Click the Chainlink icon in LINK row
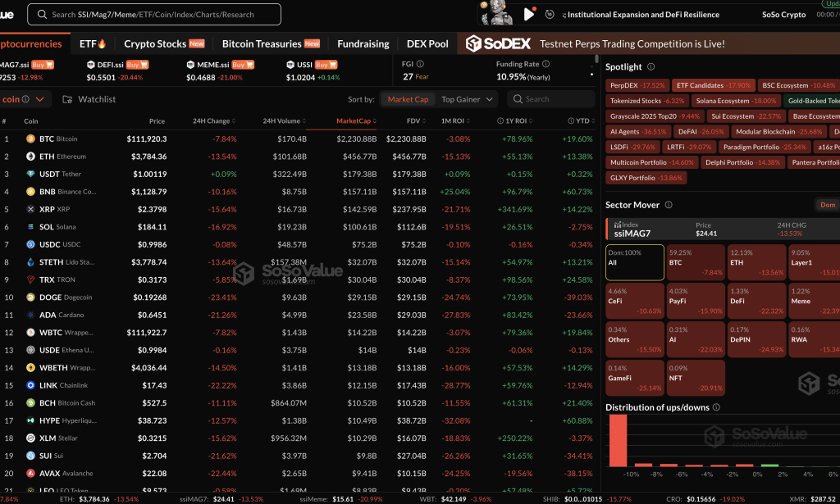Screen dimensions: 840x504 [x=30, y=385]
